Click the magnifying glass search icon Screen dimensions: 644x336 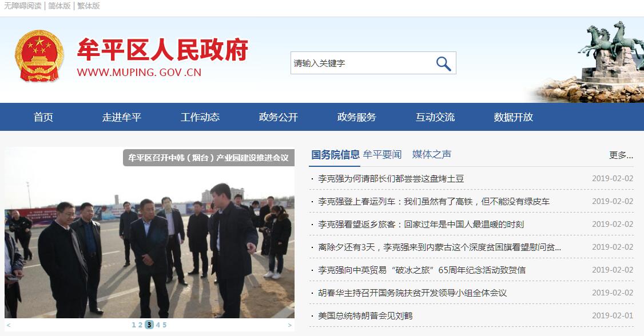[x=443, y=63]
